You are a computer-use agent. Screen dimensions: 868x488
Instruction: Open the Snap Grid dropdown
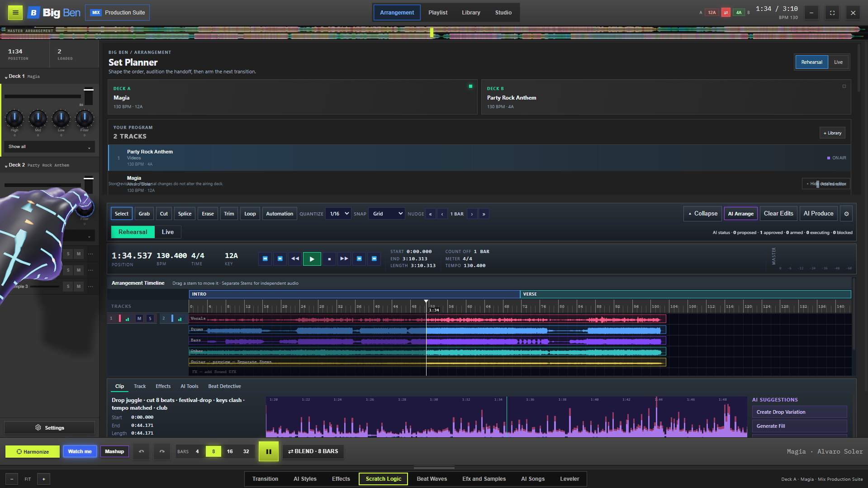(387, 214)
